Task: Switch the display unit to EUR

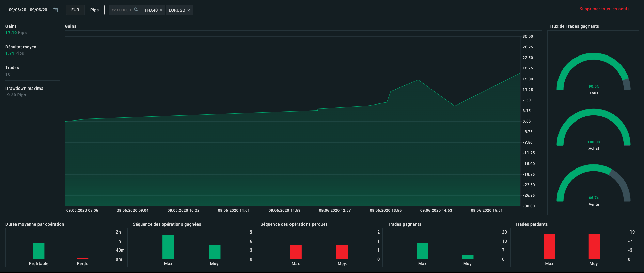Action: [75, 10]
